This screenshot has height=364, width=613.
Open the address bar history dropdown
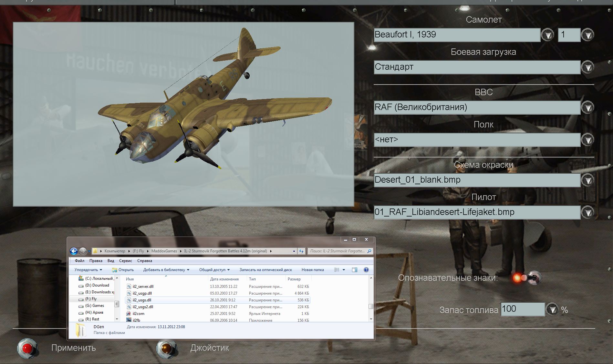point(294,251)
